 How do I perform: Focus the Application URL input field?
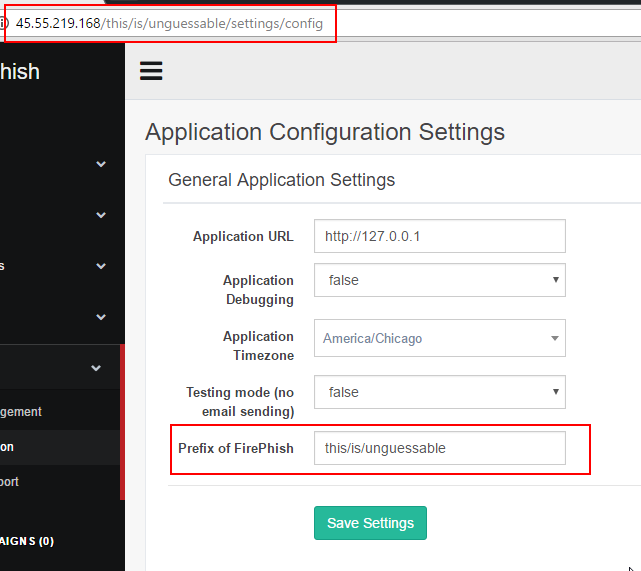point(439,236)
